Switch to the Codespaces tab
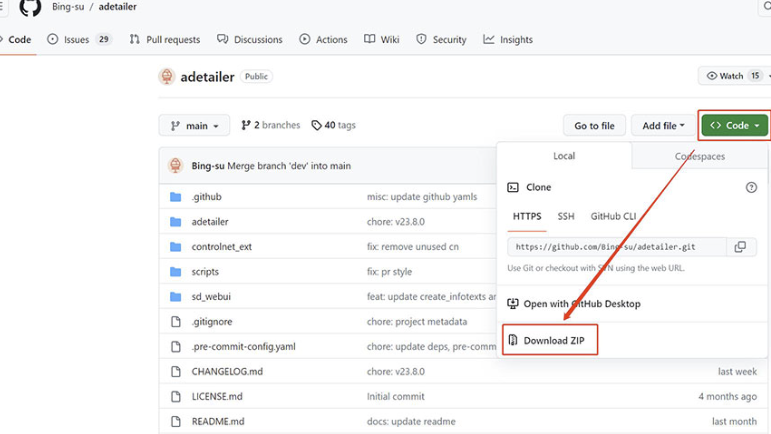Viewport: 771px width, 434px height. tap(699, 156)
